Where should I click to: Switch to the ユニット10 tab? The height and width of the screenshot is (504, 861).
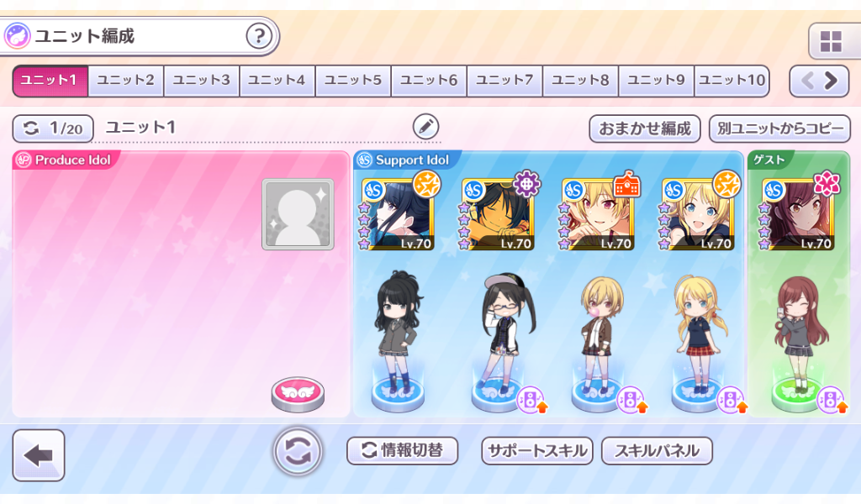[732, 81]
